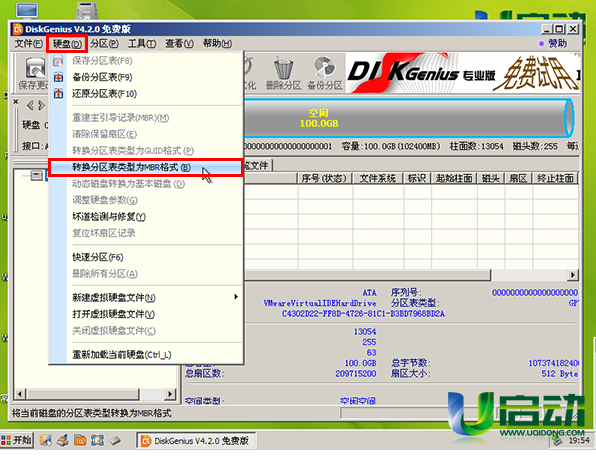Choose 坏道检测与修复 bad sector check entry
This screenshot has width=596, height=461.
(x=109, y=217)
